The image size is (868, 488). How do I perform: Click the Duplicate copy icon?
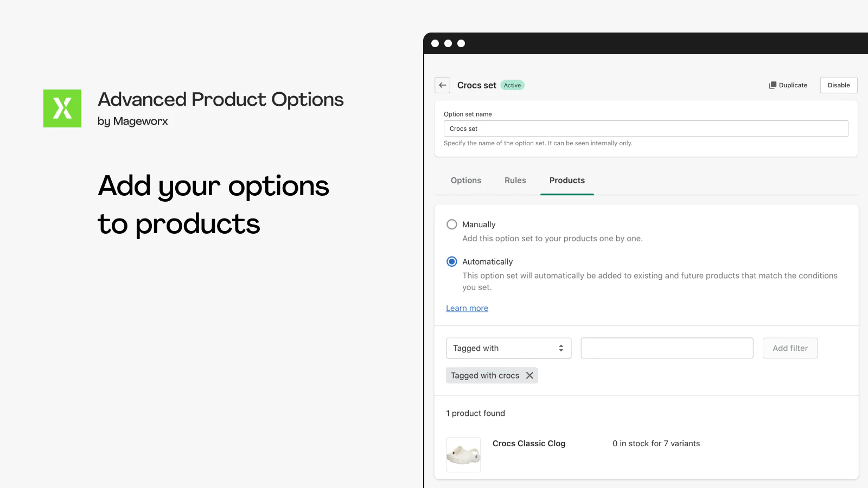pos(773,85)
